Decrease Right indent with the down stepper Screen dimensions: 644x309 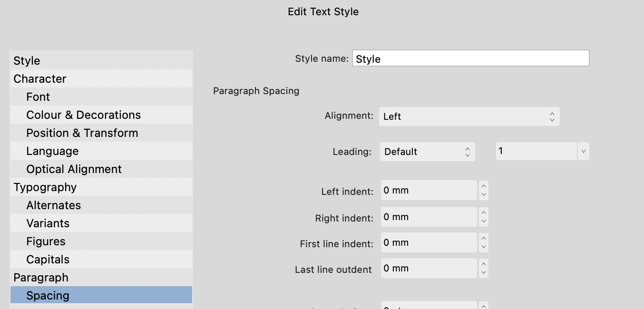point(484,220)
